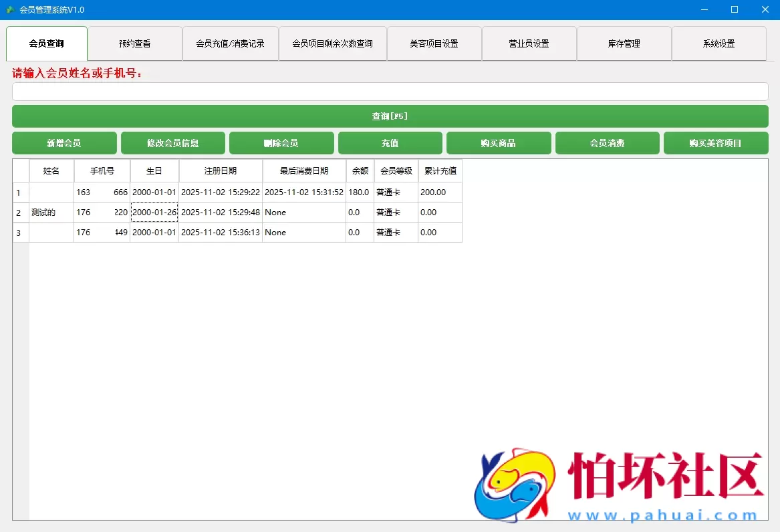Switch to the 库存管理 inventory tab
The width and height of the screenshot is (780, 532).
[x=624, y=43]
